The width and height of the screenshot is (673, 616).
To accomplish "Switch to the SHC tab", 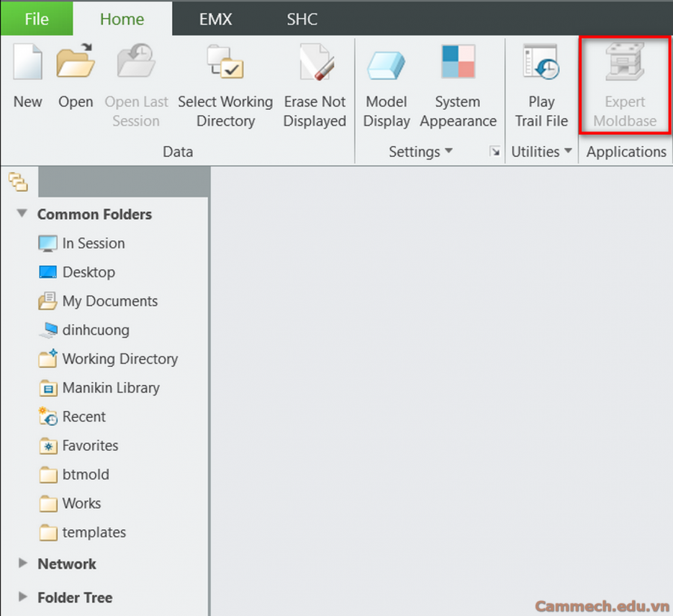I will pyautogui.click(x=302, y=19).
